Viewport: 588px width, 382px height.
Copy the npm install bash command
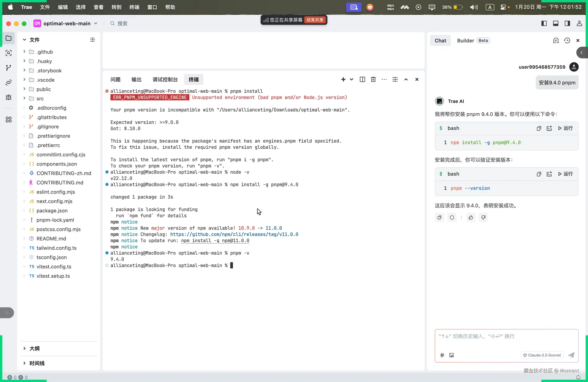point(539,128)
